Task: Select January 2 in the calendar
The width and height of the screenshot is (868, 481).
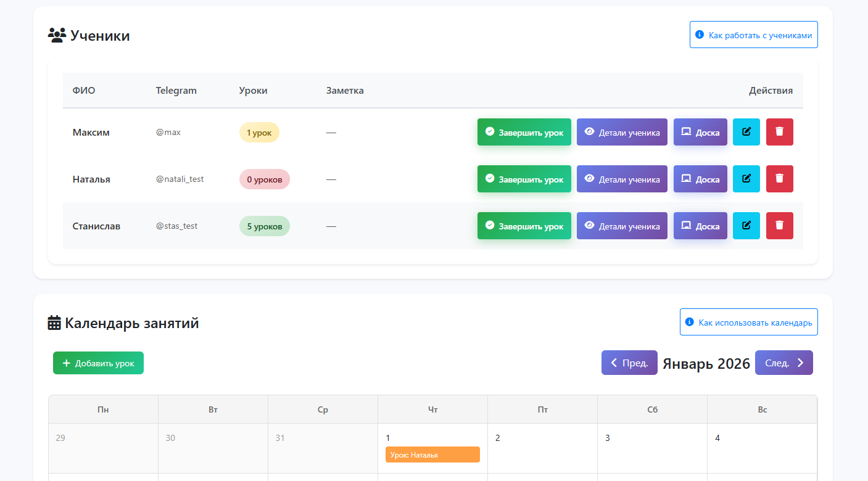Action: (542, 447)
